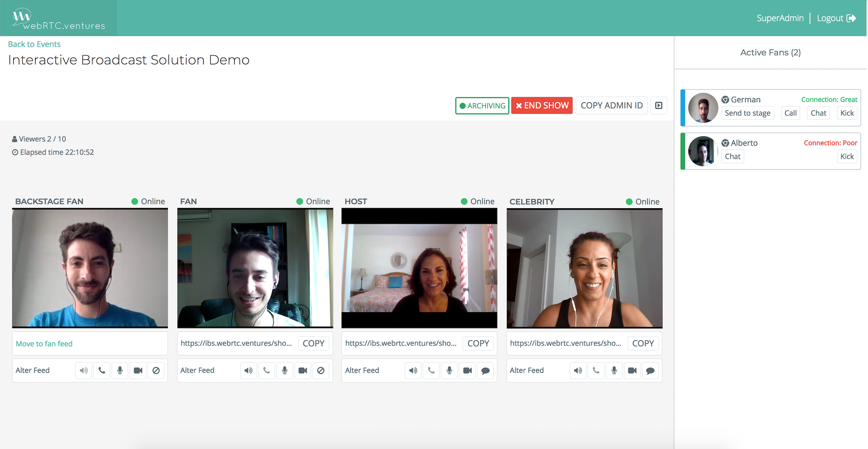The height and width of the screenshot is (449, 868).
Task: Open the Back to Events link
Action: (34, 44)
